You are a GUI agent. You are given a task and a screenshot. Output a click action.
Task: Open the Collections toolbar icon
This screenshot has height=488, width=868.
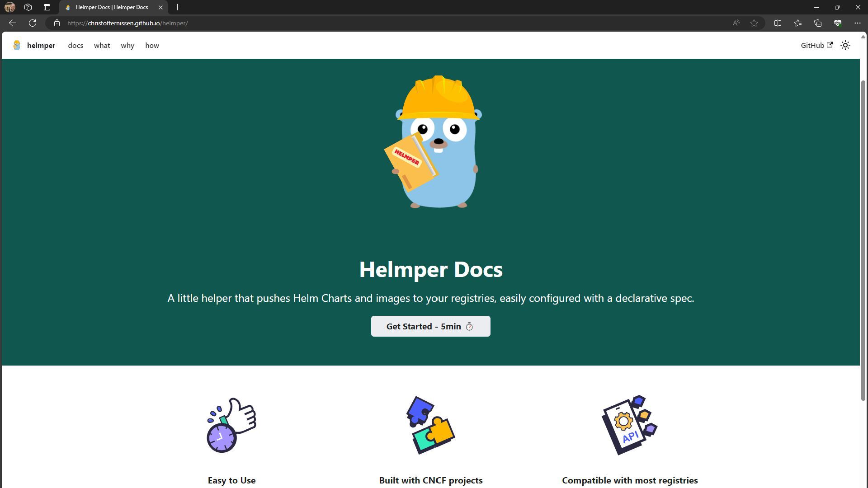[x=817, y=23]
